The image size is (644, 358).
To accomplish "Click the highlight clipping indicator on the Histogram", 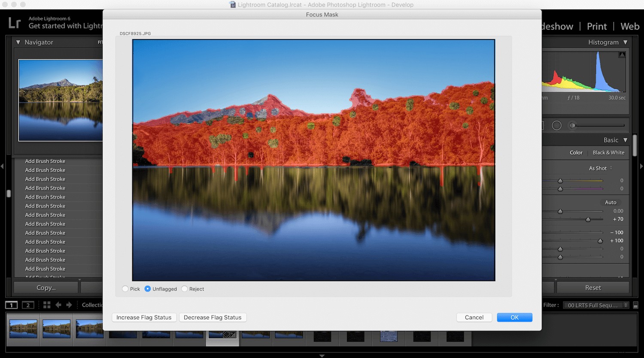I will [622, 54].
